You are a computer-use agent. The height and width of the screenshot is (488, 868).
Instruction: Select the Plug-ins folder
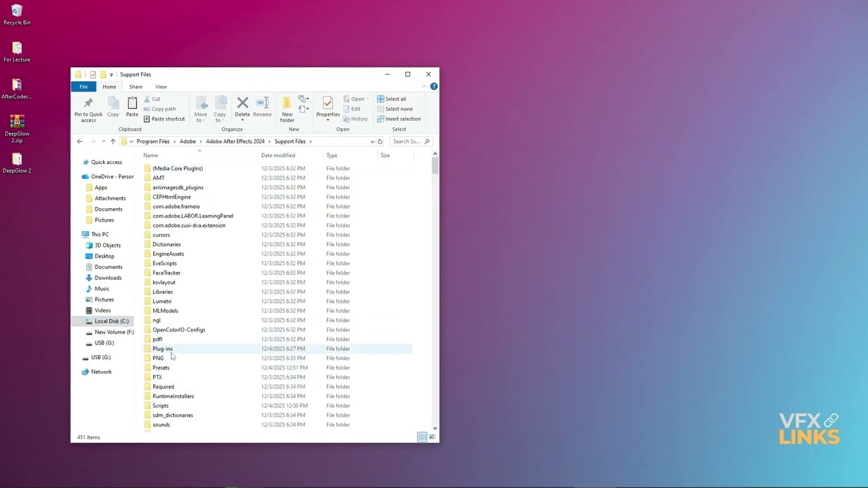277,348
